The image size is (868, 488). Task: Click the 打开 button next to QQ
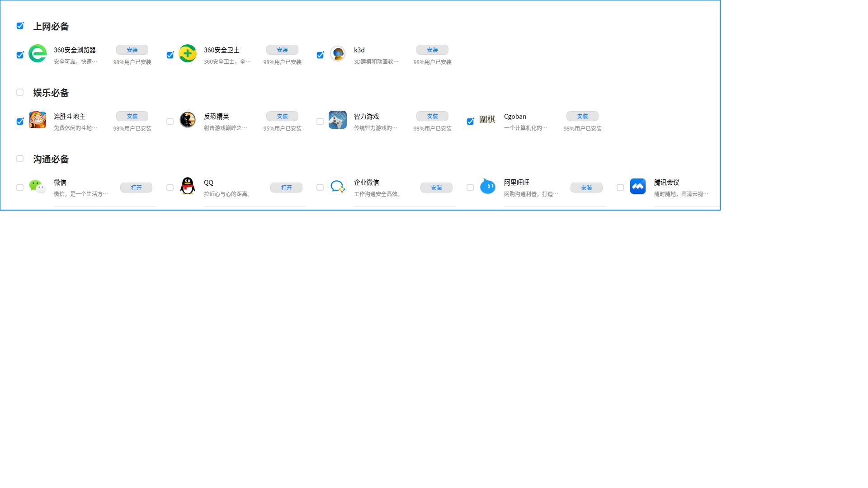pos(286,188)
